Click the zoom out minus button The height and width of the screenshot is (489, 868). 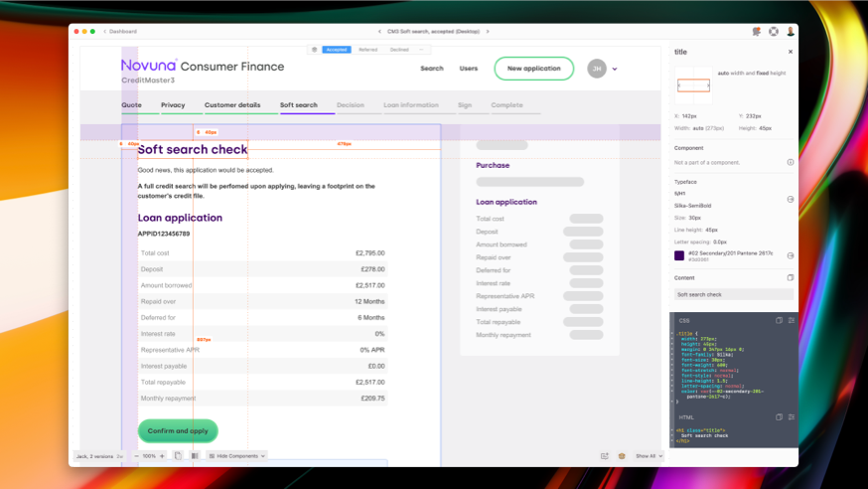pyautogui.click(x=134, y=456)
